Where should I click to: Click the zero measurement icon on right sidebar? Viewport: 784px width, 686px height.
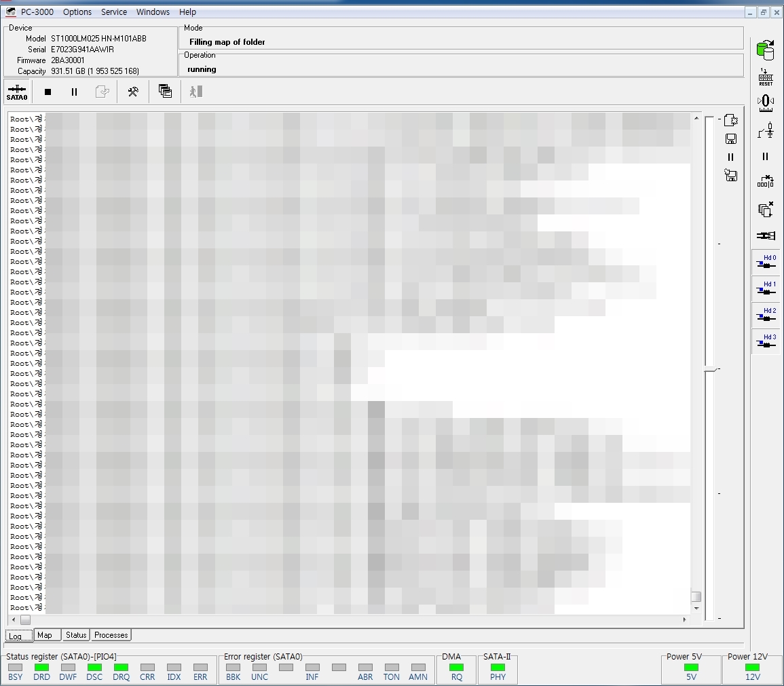tap(766, 102)
